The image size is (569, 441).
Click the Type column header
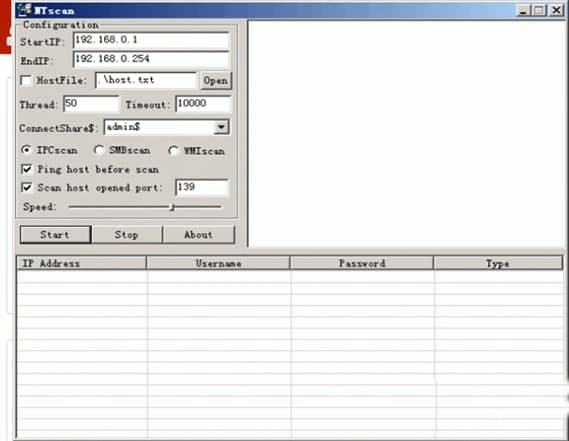tap(498, 263)
